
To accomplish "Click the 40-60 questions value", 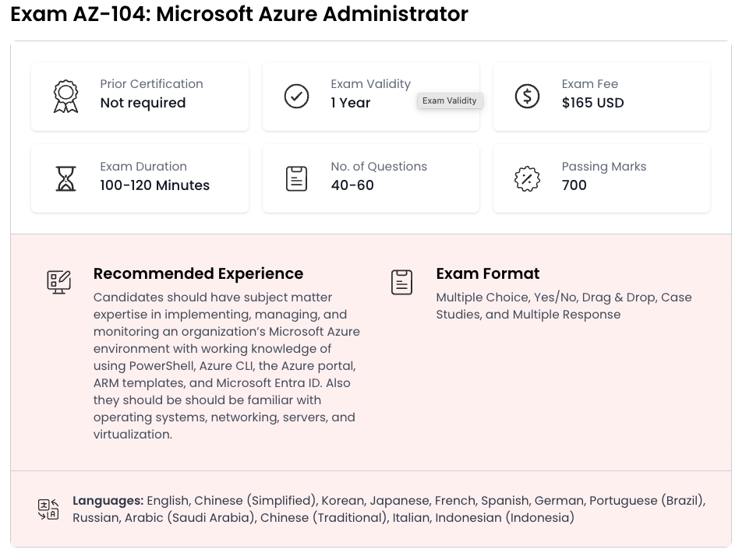I will 352,185.
